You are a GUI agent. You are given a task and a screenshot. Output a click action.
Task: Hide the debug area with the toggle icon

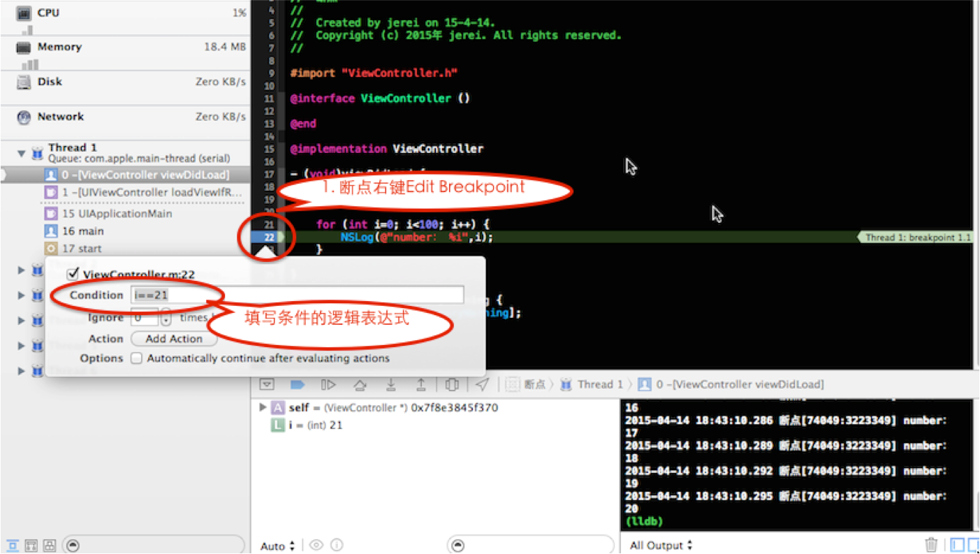coord(266,384)
